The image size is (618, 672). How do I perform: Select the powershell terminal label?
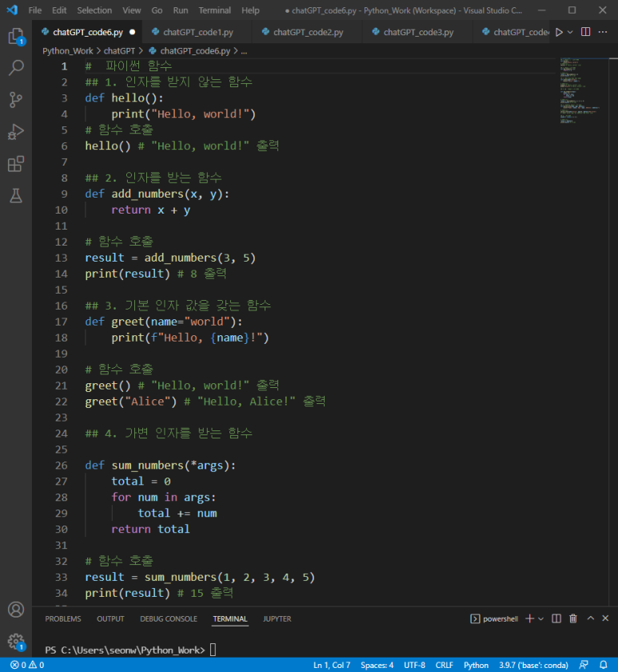pos(494,618)
